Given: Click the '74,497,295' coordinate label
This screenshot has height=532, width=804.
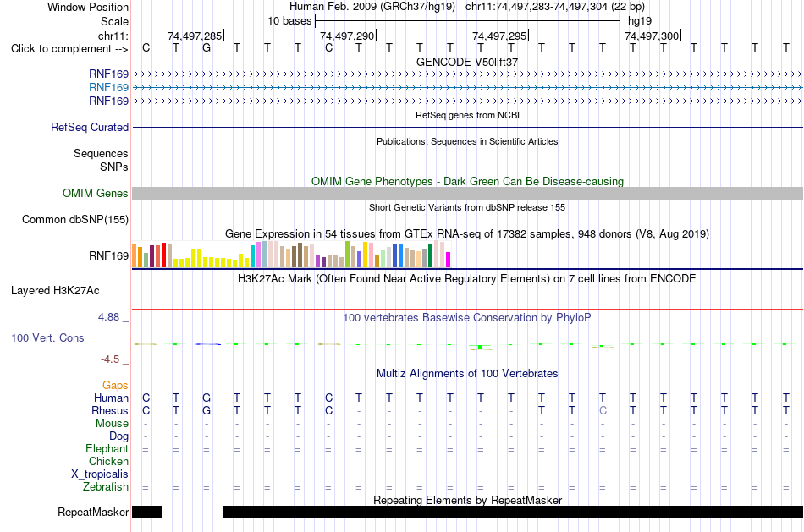Looking at the screenshot, I should coord(499,36).
